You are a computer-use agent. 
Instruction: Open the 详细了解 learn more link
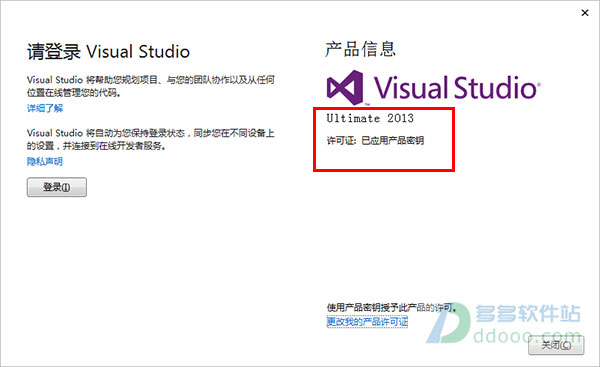point(45,108)
